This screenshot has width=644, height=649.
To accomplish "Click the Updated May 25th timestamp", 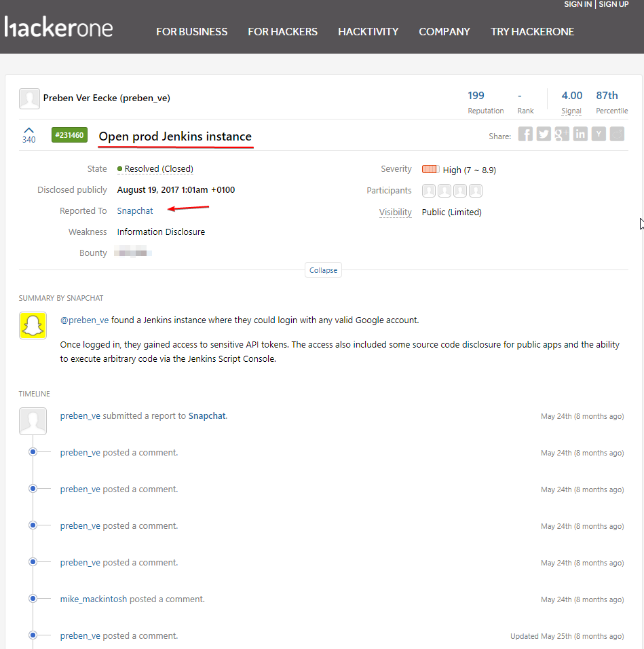I will coord(567,636).
